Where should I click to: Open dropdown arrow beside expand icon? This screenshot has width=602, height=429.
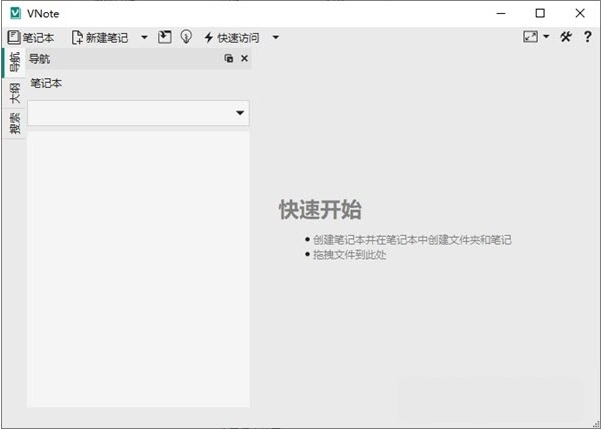546,37
